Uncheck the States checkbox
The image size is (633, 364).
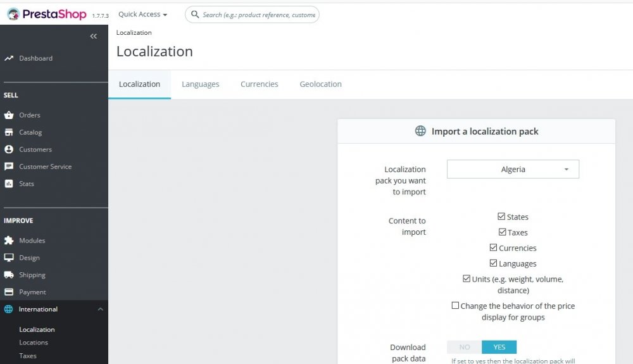tap(501, 217)
